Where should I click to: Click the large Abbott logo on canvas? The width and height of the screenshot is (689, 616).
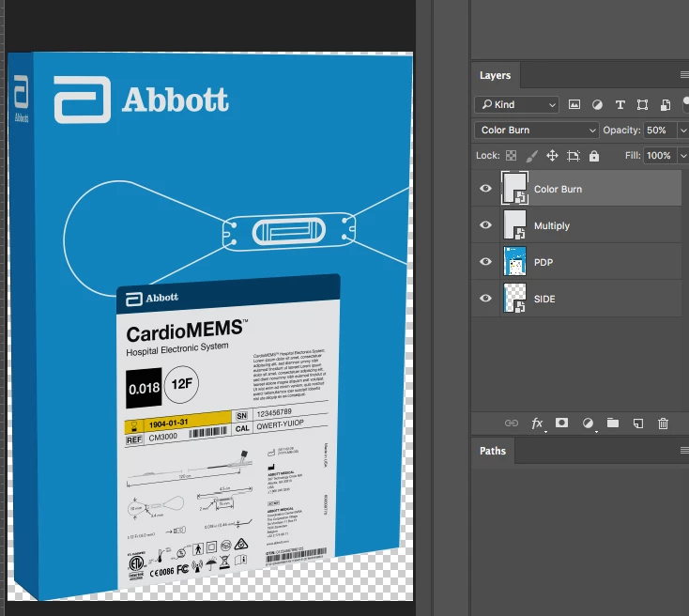click(x=141, y=100)
